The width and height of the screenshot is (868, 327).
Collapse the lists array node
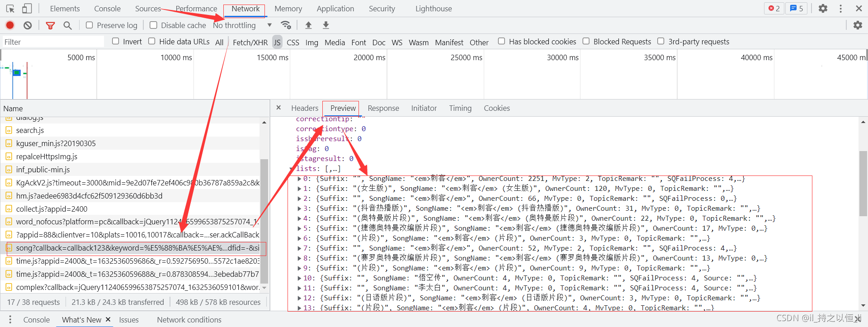[x=292, y=169]
